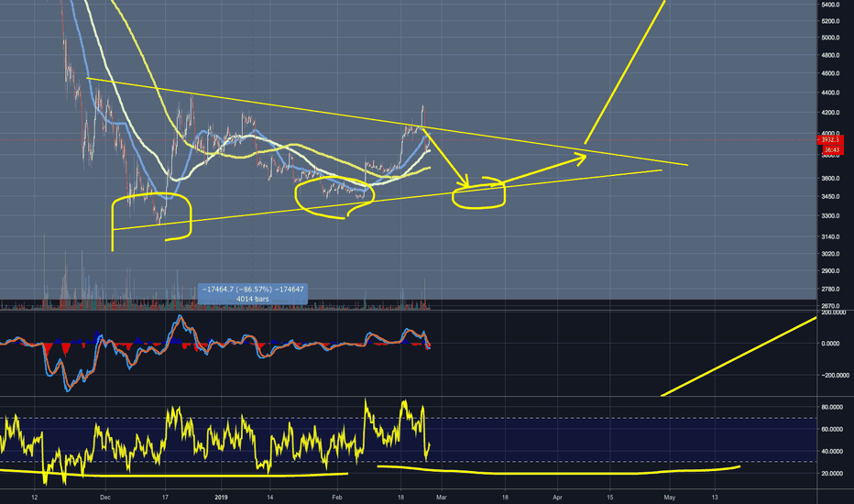The height and width of the screenshot is (504, 854).
Task: Click the 'May' label on time axis
Action: tap(670, 498)
